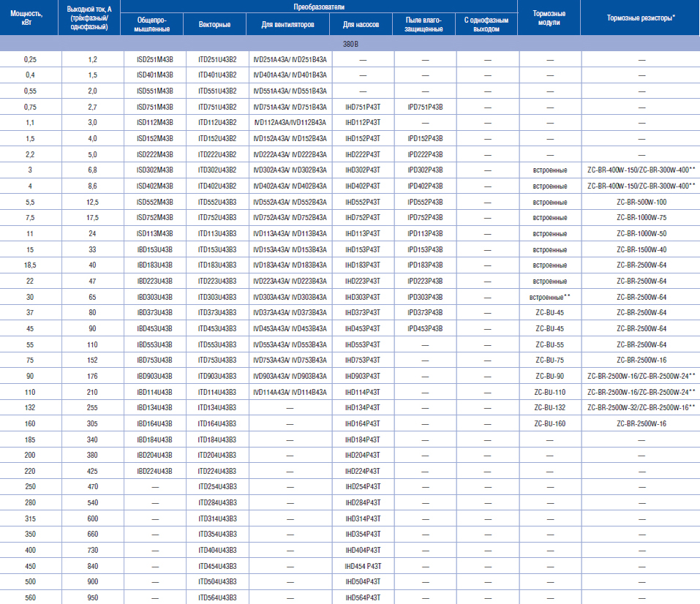Select the "Для насосов" column header
The width and height of the screenshot is (700, 604).
click(x=361, y=25)
